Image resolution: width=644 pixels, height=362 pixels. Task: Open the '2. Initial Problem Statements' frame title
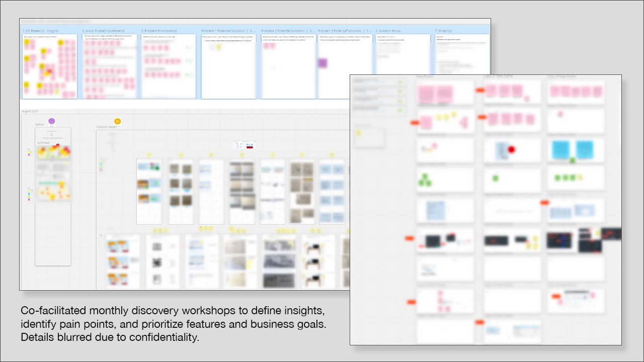coord(104,31)
